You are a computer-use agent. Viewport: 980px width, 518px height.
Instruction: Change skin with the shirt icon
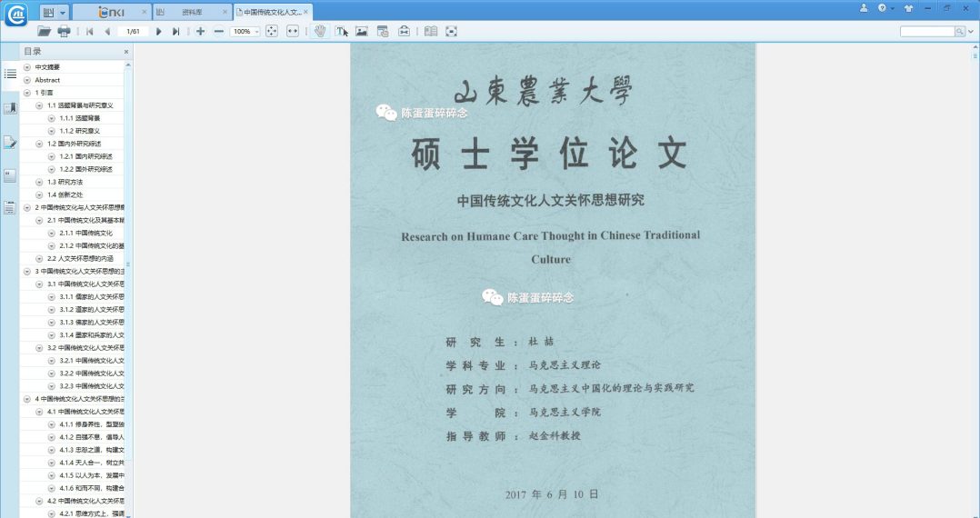click(x=908, y=8)
